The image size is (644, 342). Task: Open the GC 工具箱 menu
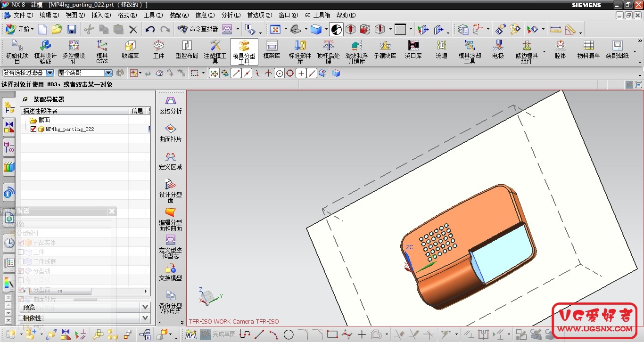click(x=317, y=15)
